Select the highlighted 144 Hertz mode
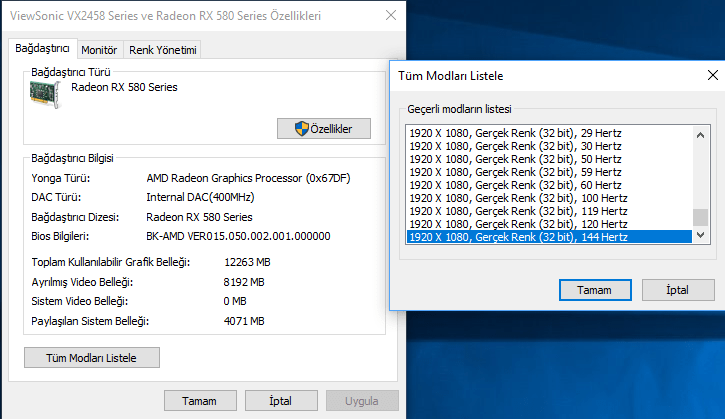725x419 pixels. coord(549,237)
